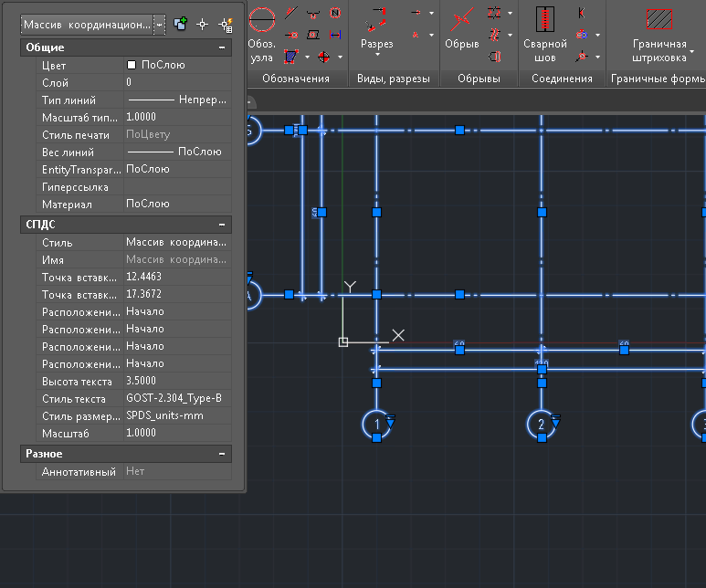Image resolution: width=706 pixels, height=588 pixels.
Task: Click the Обозначения ribbon panel title
Action: 296,79
